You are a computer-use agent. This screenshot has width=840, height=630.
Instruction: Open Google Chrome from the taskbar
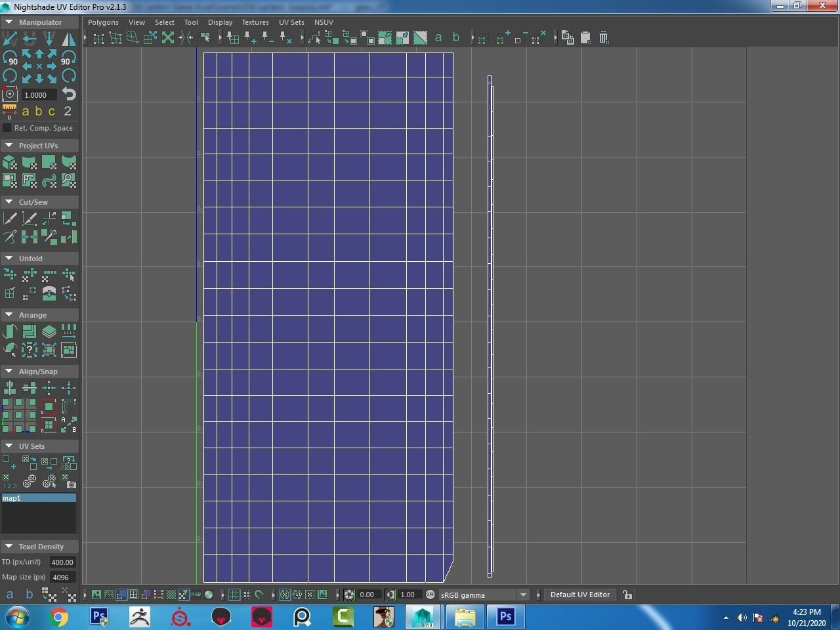pos(58,617)
